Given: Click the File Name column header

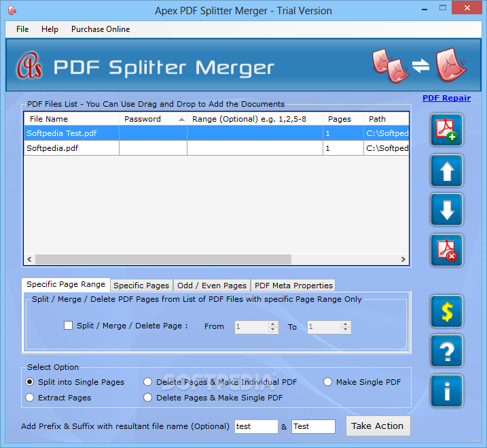Looking at the screenshot, I should point(71,119).
